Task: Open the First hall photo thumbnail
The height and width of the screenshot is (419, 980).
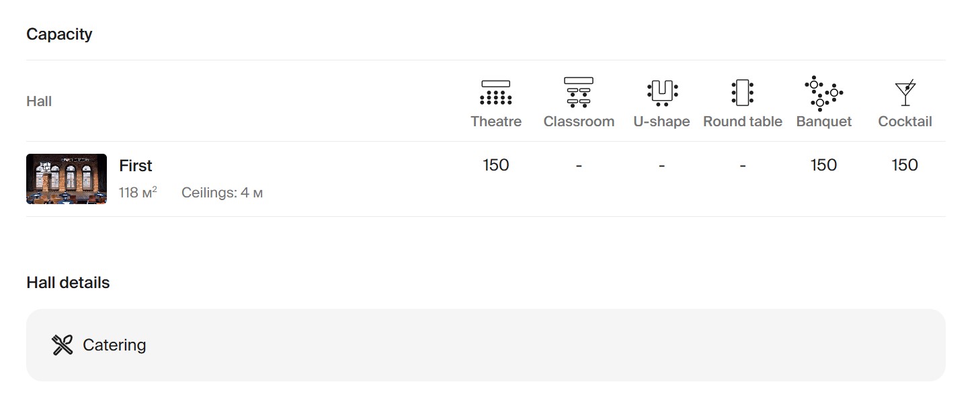Action: coord(67,179)
